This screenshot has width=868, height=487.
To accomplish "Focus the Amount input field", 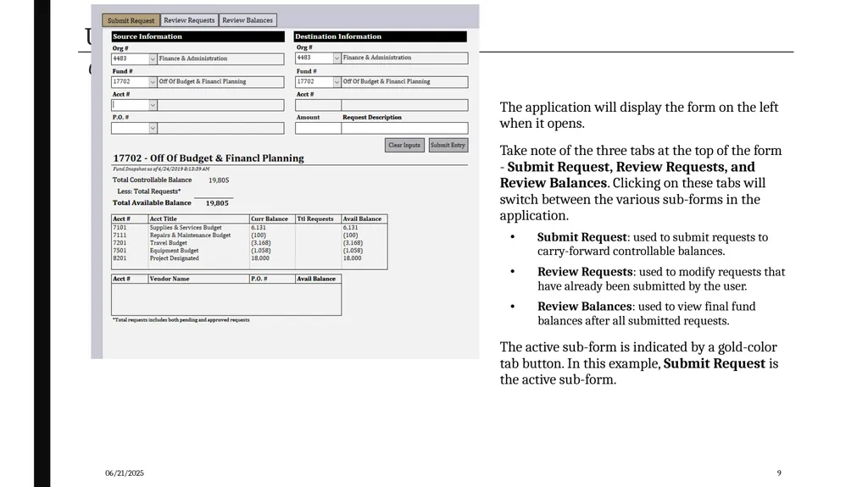I will (319, 129).
